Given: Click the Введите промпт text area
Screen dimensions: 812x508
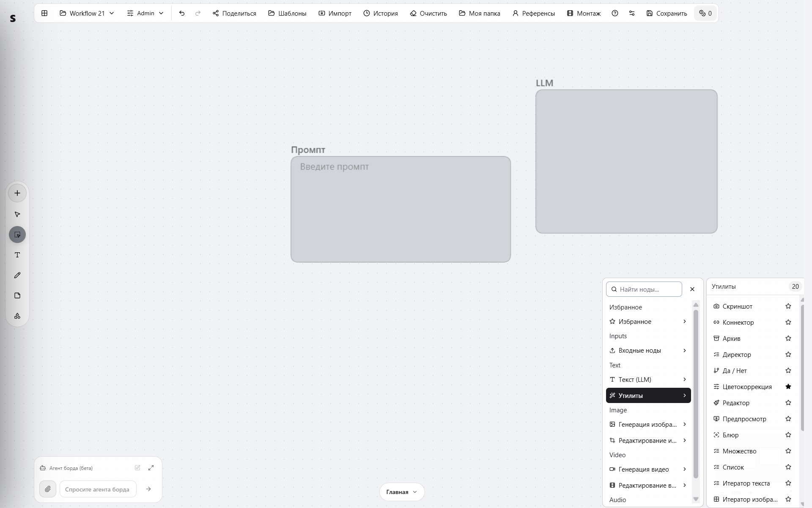Looking at the screenshot, I should coord(401,209).
